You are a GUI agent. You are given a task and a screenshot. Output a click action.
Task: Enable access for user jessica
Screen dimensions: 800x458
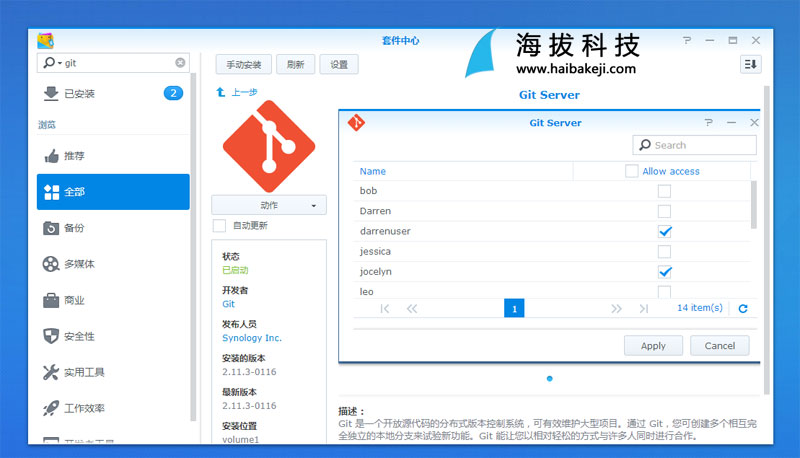point(664,251)
